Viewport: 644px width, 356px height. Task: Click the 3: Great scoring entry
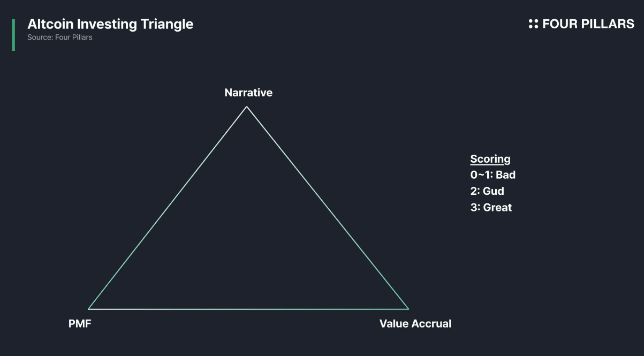[491, 207]
